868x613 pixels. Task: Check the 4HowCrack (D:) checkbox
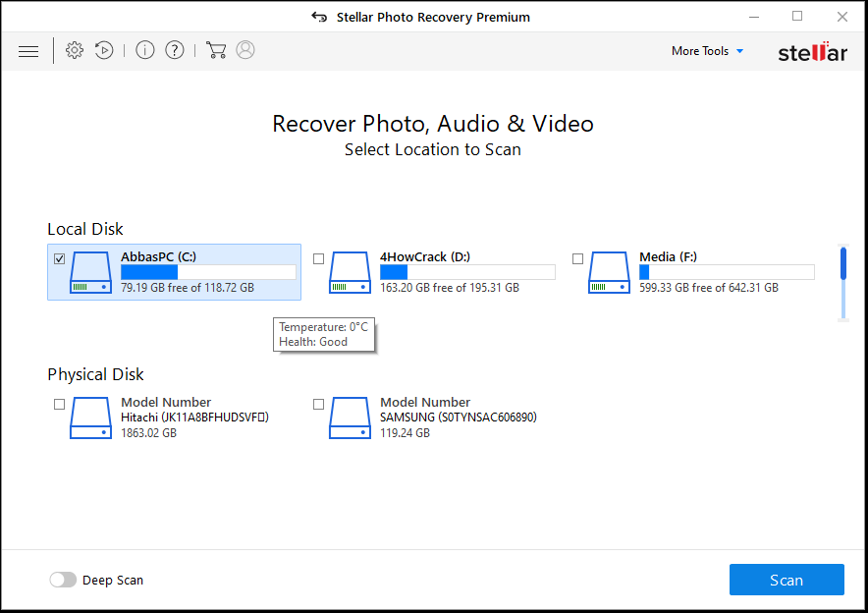tap(318, 258)
